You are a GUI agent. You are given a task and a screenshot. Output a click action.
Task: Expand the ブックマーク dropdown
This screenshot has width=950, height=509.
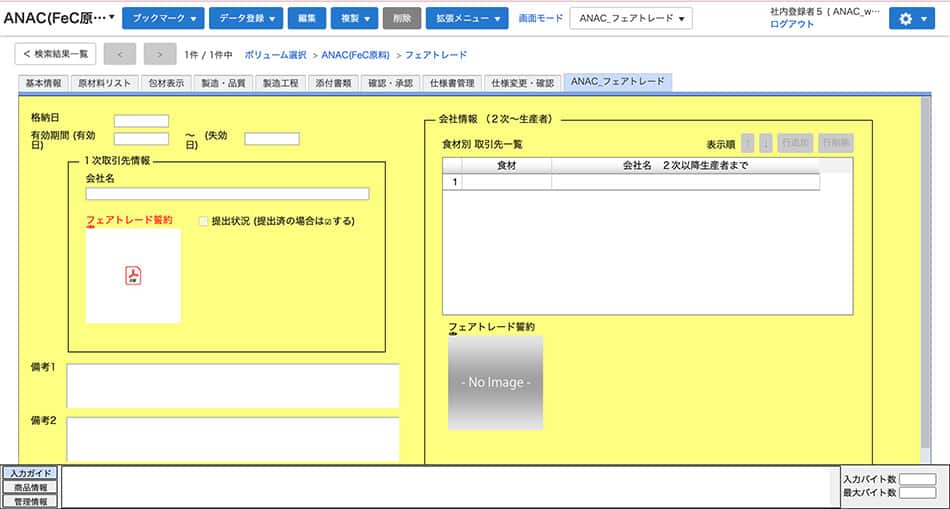click(x=165, y=19)
